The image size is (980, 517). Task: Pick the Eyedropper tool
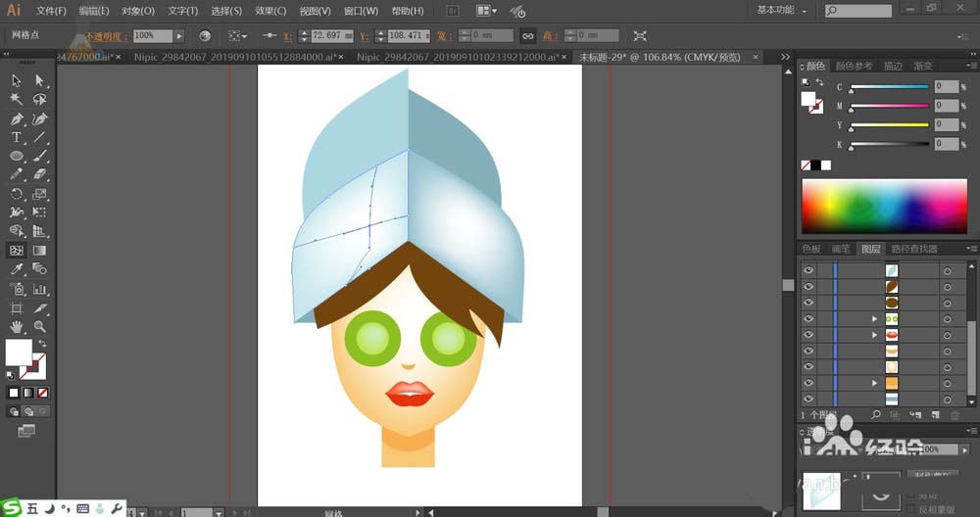pyautogui.click(x=17, y=269)
